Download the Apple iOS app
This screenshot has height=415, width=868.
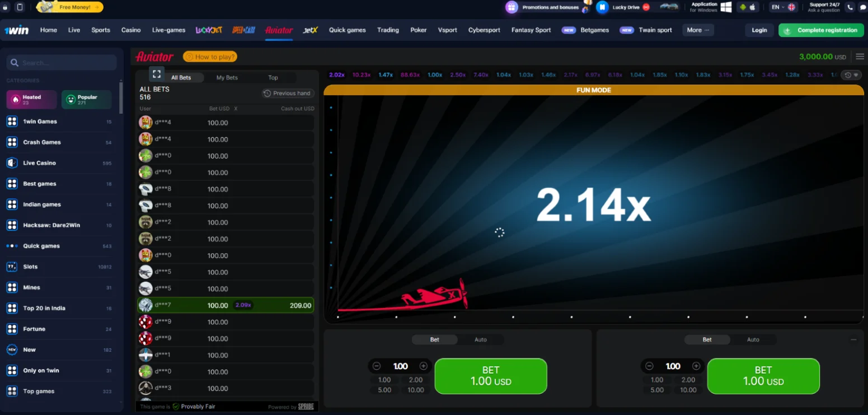click(x=752, y=7)
